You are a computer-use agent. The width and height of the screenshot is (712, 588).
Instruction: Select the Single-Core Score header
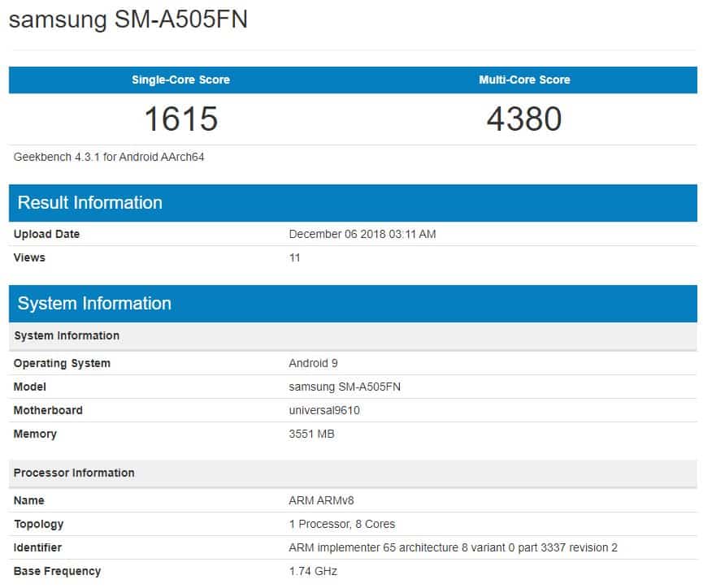point(180,80)
